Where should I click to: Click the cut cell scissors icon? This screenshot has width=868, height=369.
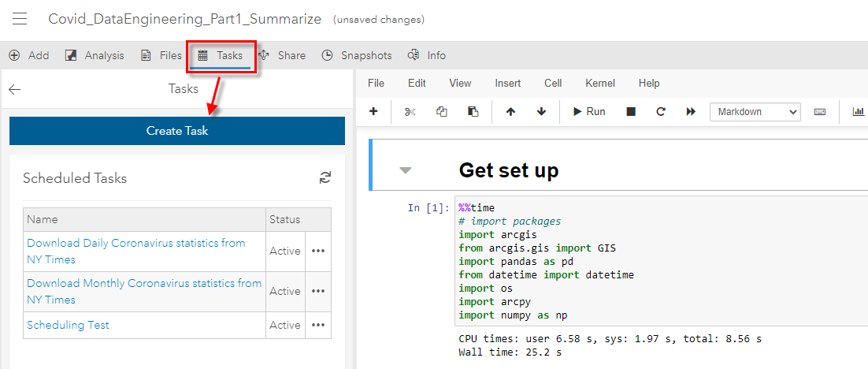(x=410, y=112)
